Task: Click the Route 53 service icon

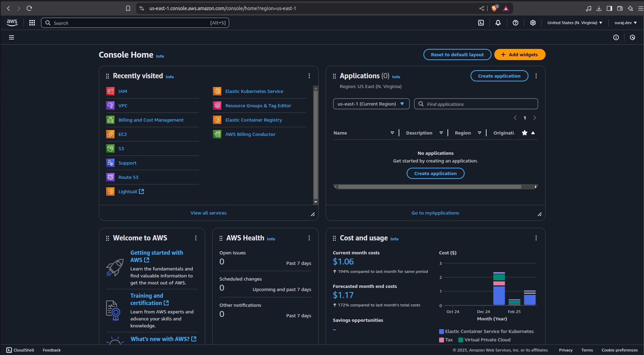Action: [110, 177]
